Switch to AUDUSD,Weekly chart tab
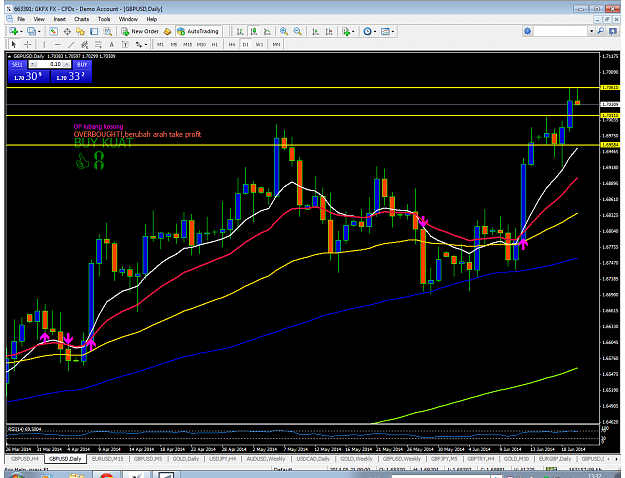 point(266,459)
